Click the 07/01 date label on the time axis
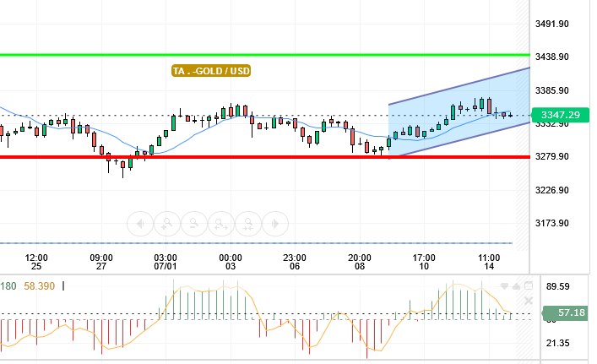 tap(166, 267)
